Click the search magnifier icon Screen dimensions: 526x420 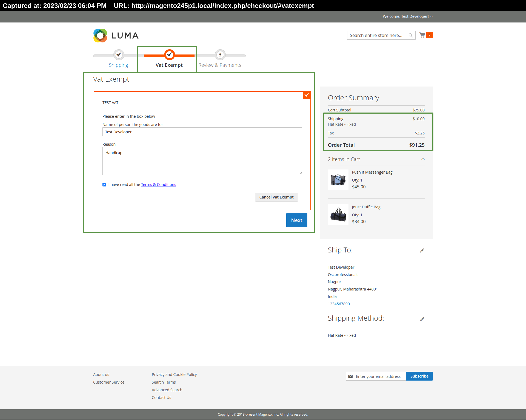click(410, 35)
